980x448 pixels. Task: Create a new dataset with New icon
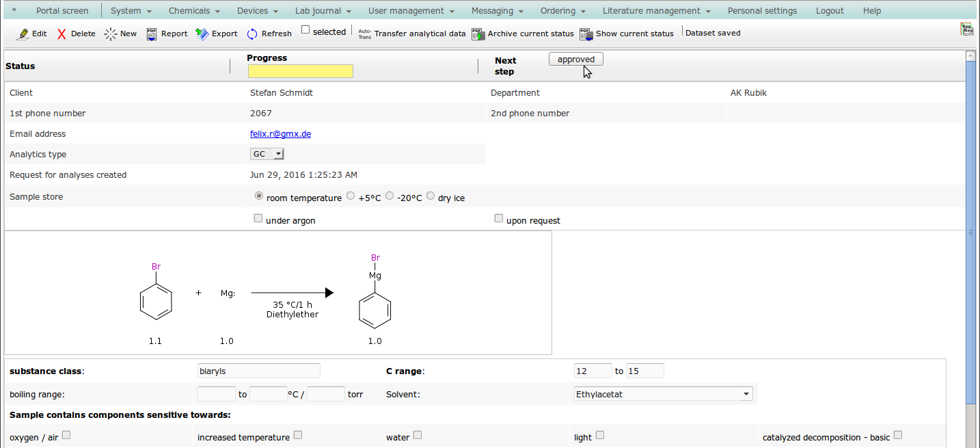[x=111, y=34]
